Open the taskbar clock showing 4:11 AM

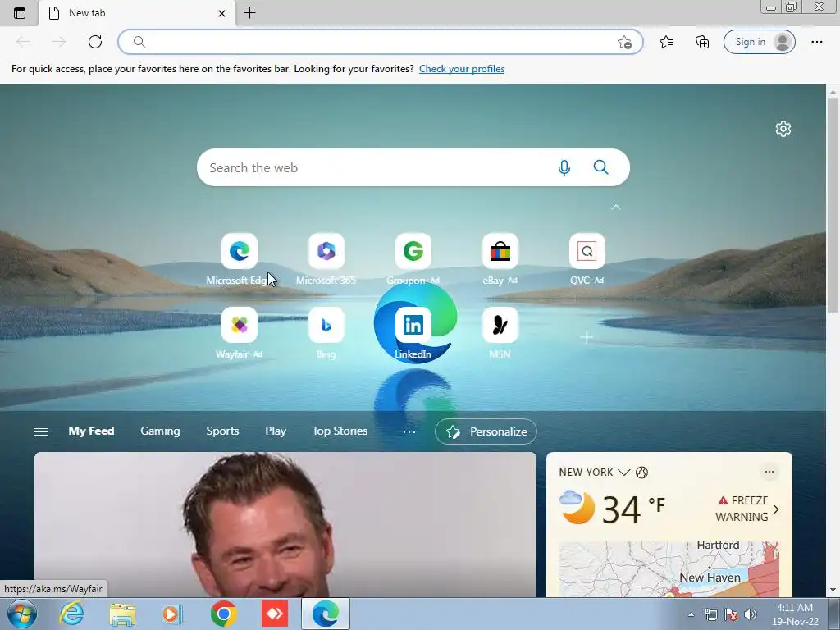pos(795,614)
